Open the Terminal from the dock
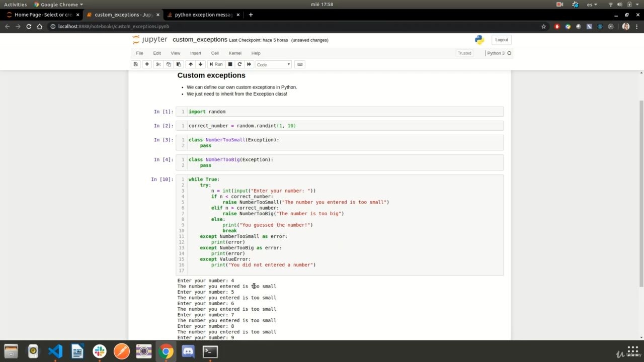 [x=210, y=351]
